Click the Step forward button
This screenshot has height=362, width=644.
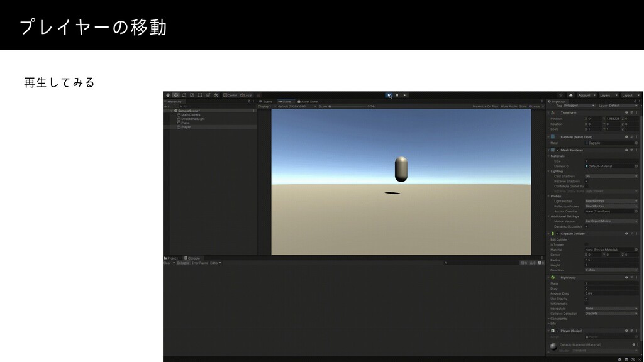(405, 95)
